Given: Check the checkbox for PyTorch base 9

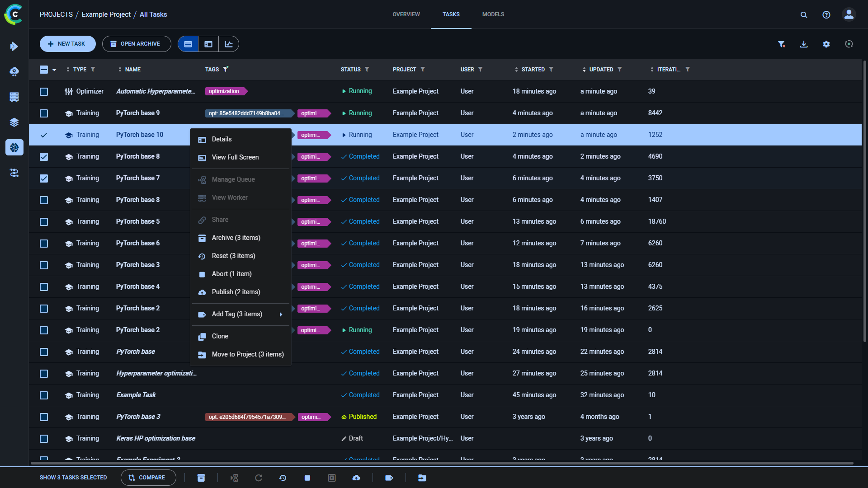Looking at the screenshot, I should click(x=44, y=113).
